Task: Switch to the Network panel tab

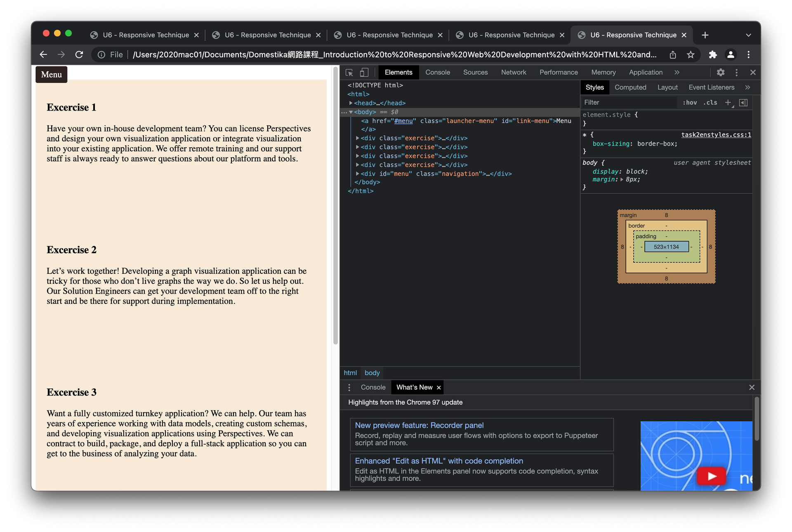Action: pos(513,73)
